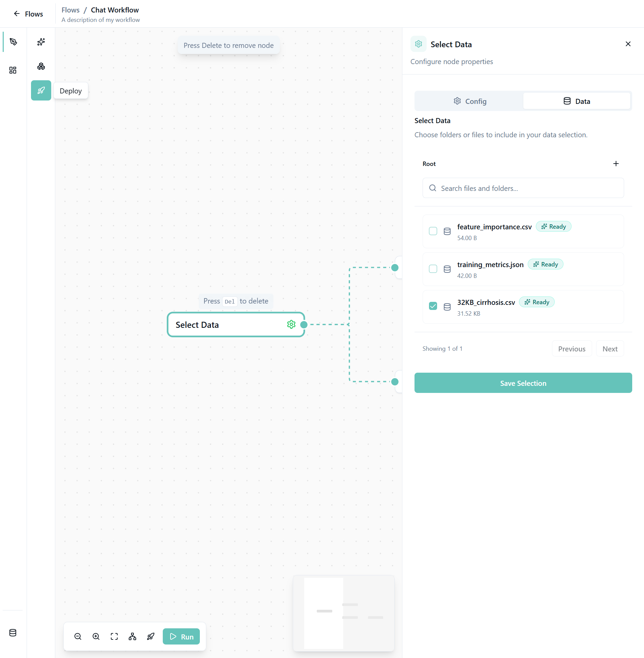Fit the canvas view to screen
The height and width of the screenshot is (658, 644).
114,636
